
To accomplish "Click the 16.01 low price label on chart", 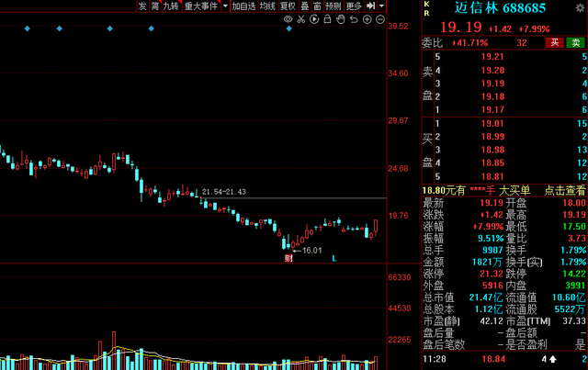I will point(311,251).
